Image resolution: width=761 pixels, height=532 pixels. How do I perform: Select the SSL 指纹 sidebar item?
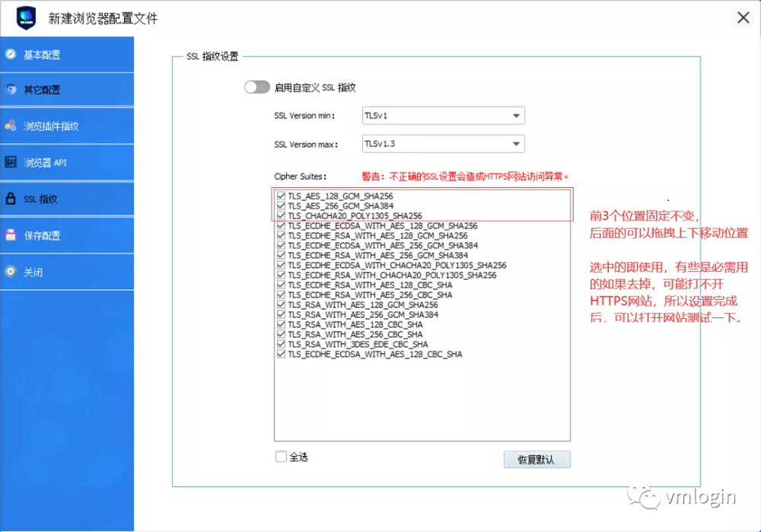click(x=67, y=199)
